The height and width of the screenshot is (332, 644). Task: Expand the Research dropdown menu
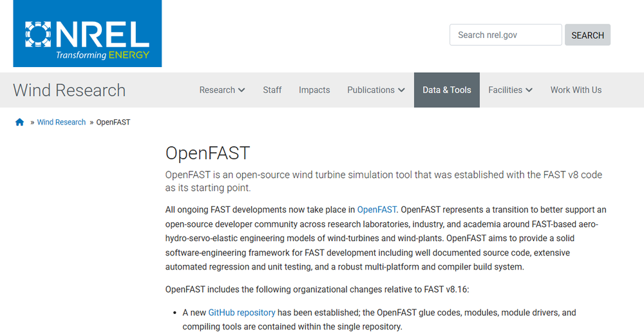pyautogui.click(x=222, y=90)
